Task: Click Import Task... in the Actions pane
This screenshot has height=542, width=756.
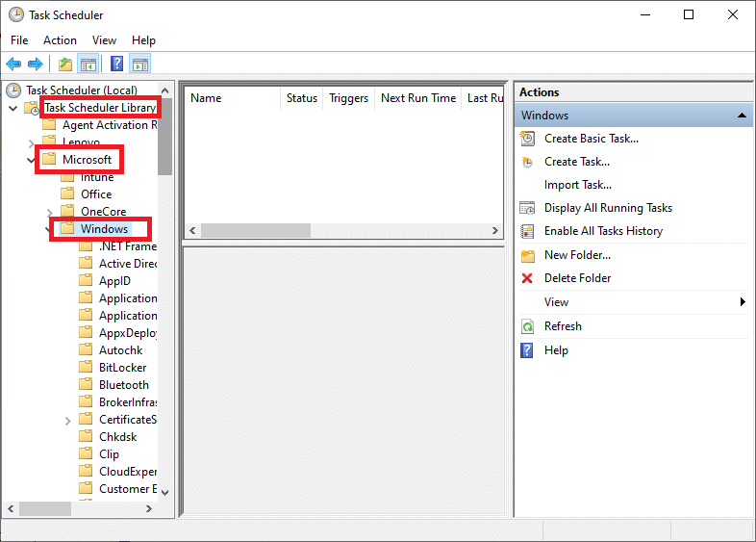Action: [577, 185]
